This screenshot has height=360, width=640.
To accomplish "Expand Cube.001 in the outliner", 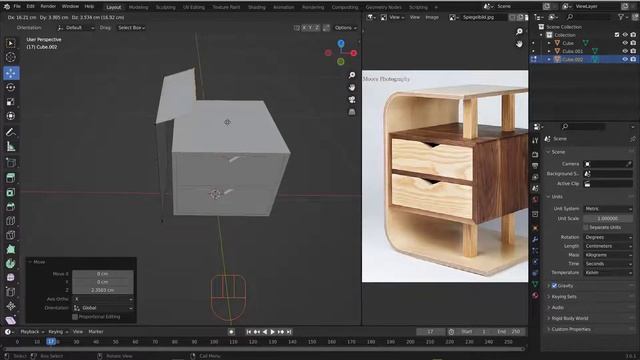I will coord(549,51).
